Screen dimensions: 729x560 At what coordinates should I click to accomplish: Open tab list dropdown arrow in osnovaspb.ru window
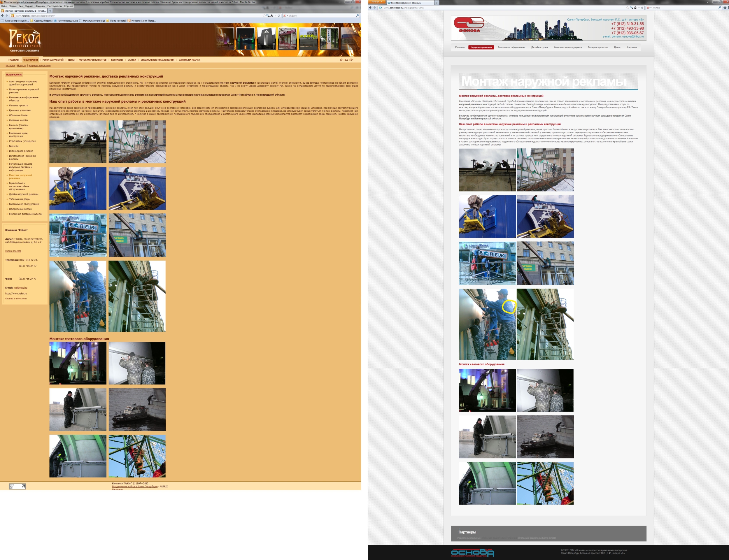707,2
